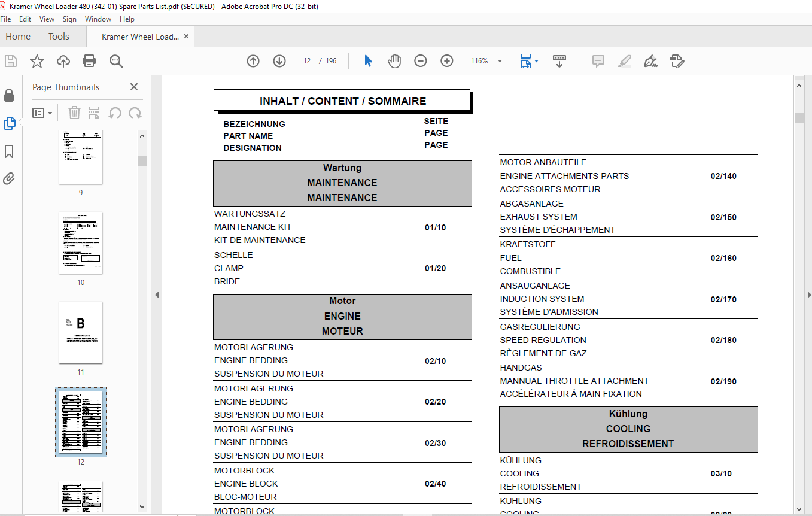The width and height of the screenshot is (812, 516).
Task: Click the document vertical scrollbar thumb
Action: pyautogui.click(x=799, y=118)
